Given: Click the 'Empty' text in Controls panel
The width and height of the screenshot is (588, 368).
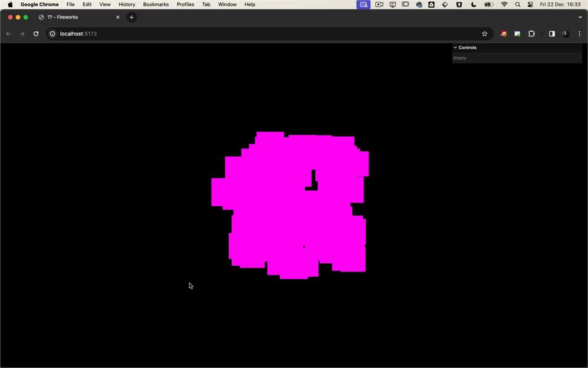Looking at the screenshot, I should tap(460, 58).
